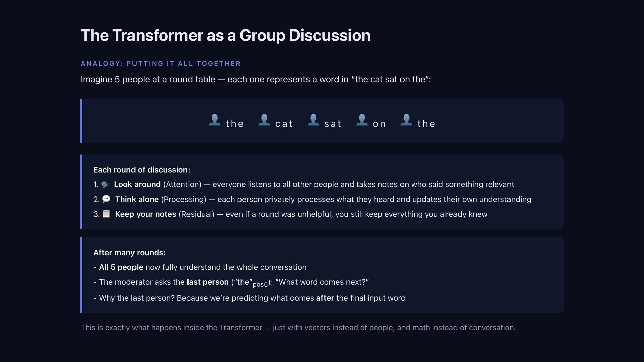Click the bold word "after" in last bullet
Image resolution: width=644 pixels, height=362 pixels.
(x=325, y=298)
